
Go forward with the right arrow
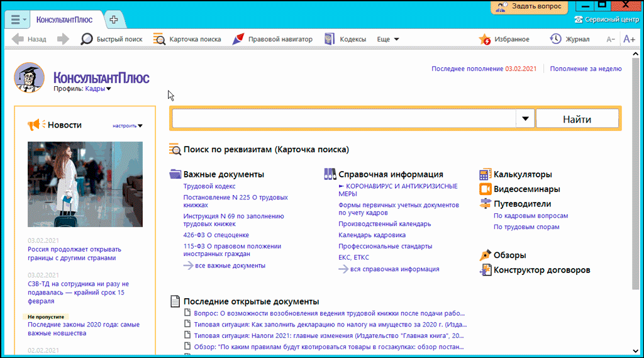click(63, 39)
